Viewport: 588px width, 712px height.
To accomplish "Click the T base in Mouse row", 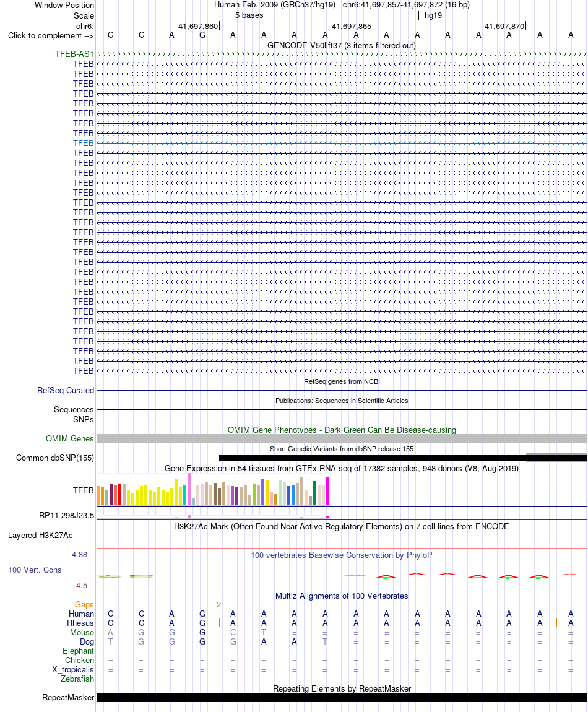I will click(264, 632).
